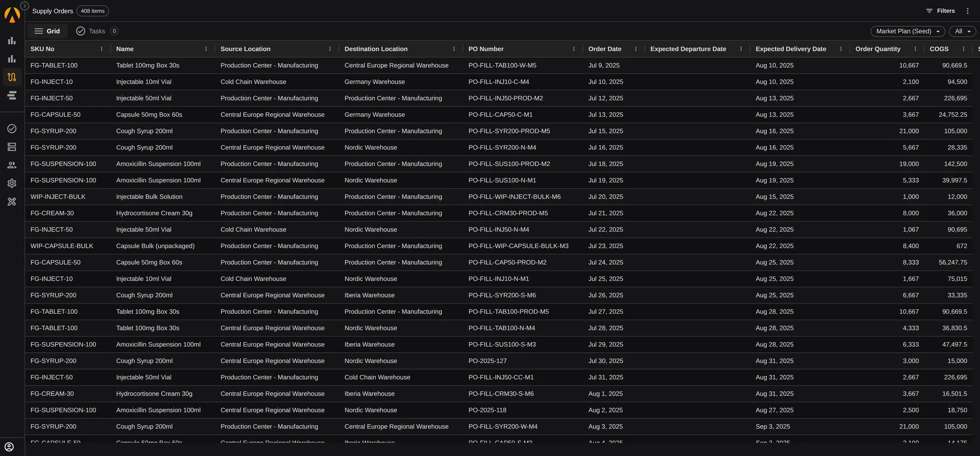Open Expected Departure Date column menu
The width and height of the screenshot is (980, 456).
741,49
